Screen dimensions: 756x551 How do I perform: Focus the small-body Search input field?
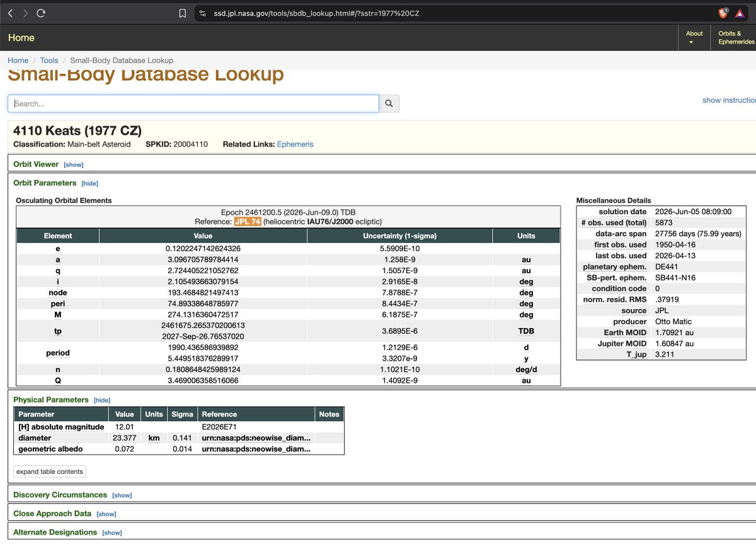(x=193, y=103)
